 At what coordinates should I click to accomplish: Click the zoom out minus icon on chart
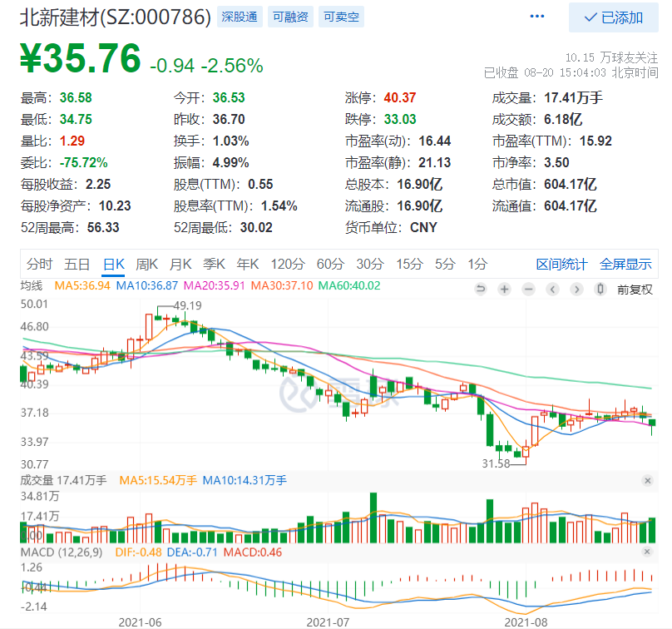click(527, 290)
